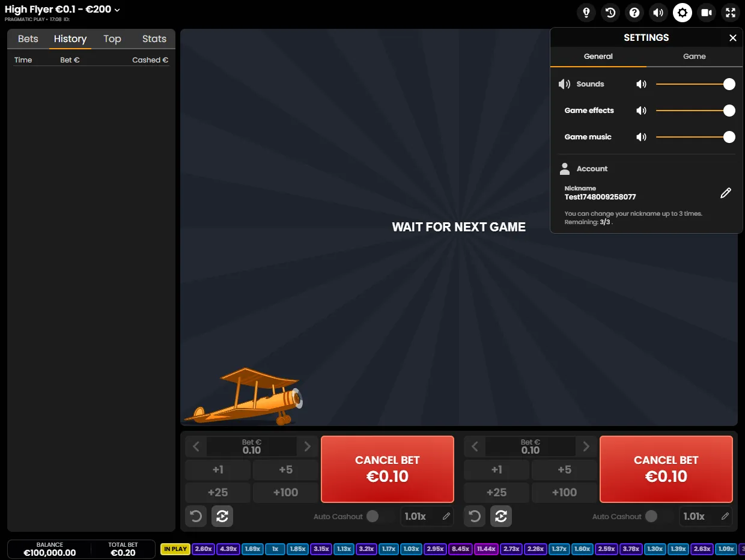The width and height of the screenshot is (745, 560).
Task: Open the 3.78x result chip
Action: coord(631,549)
